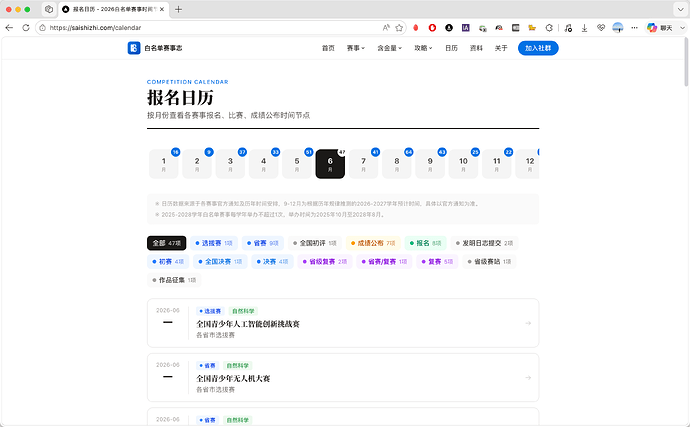
Task: Open the music note media control icon
Action: (x=568, y=28)
